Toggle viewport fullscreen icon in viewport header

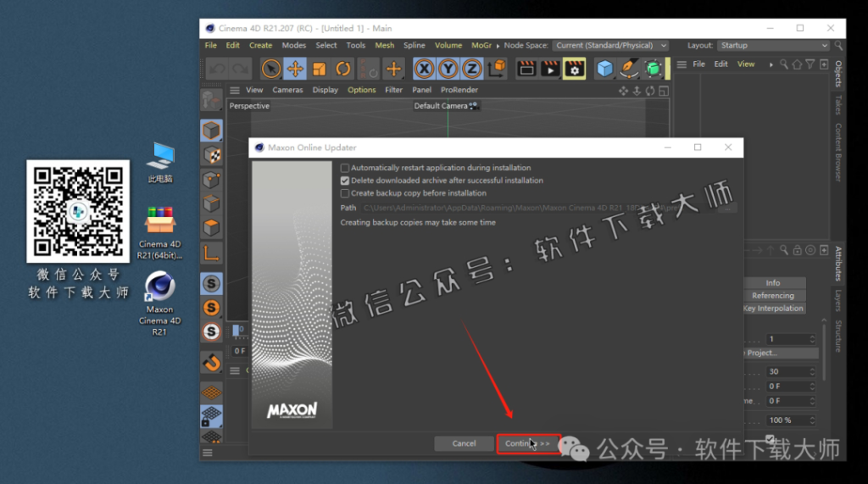point(664,90)
